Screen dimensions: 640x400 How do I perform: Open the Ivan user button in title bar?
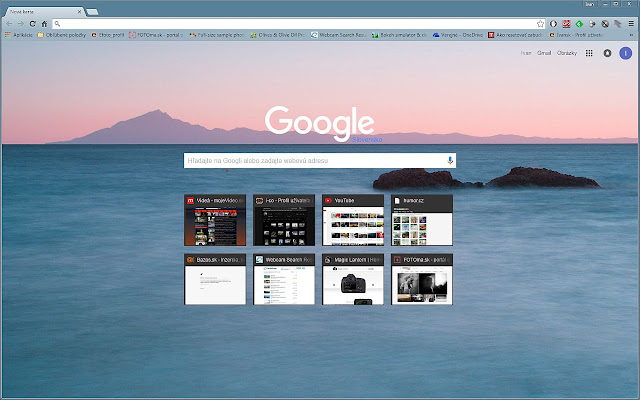point(590,4)
